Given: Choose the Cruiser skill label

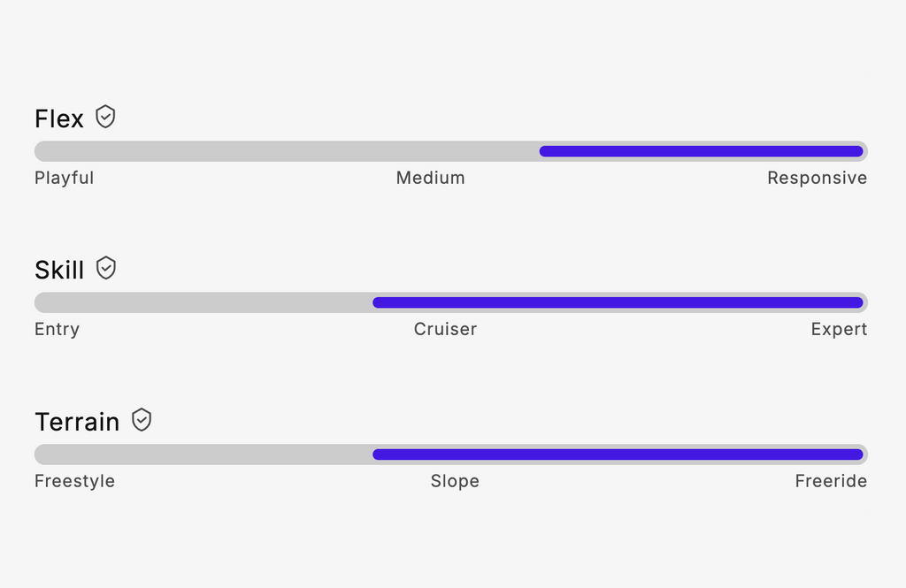Looking at the screenshot, I should tap(445, 329).
